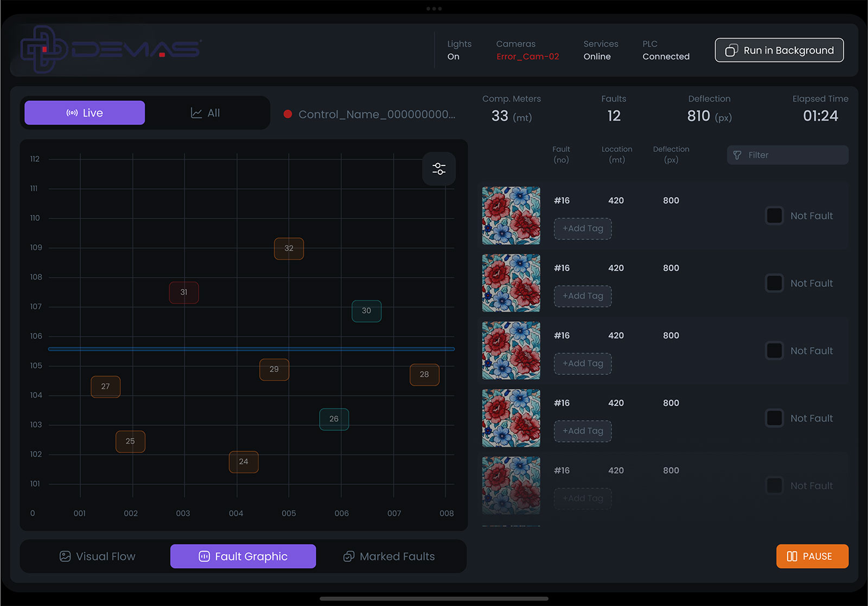Viewport: 868px width, 606px height.
Task: Open the third fault's fabric thumbnail
Action: pos(511,350)
